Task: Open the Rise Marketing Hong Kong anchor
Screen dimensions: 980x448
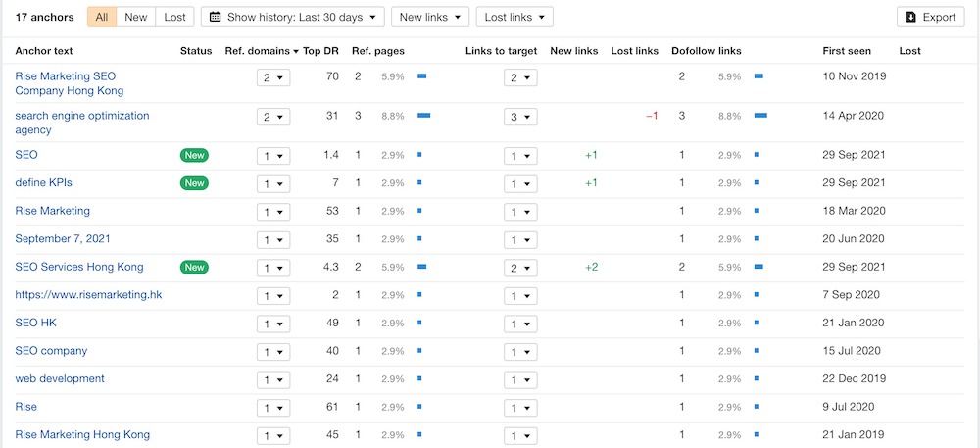Action: (82, 434)
